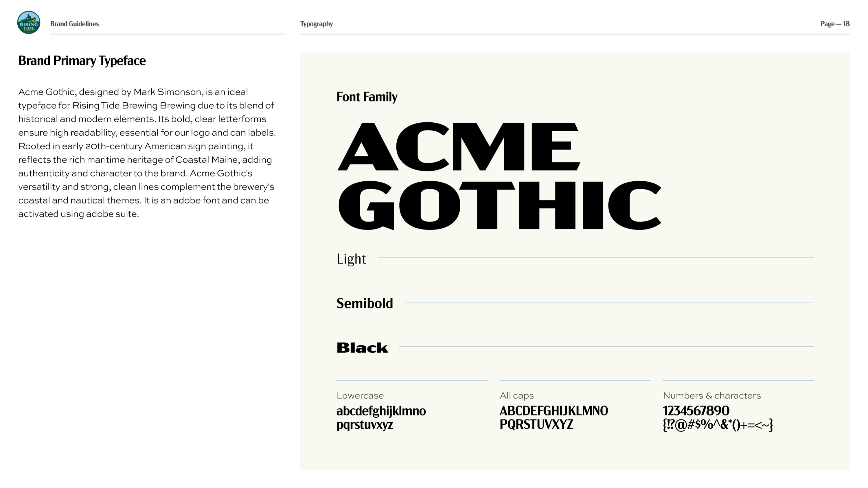This screenshot has width=868, height=488.
Task: Click the Page 18 indicator
Action: tap(835, 24)
